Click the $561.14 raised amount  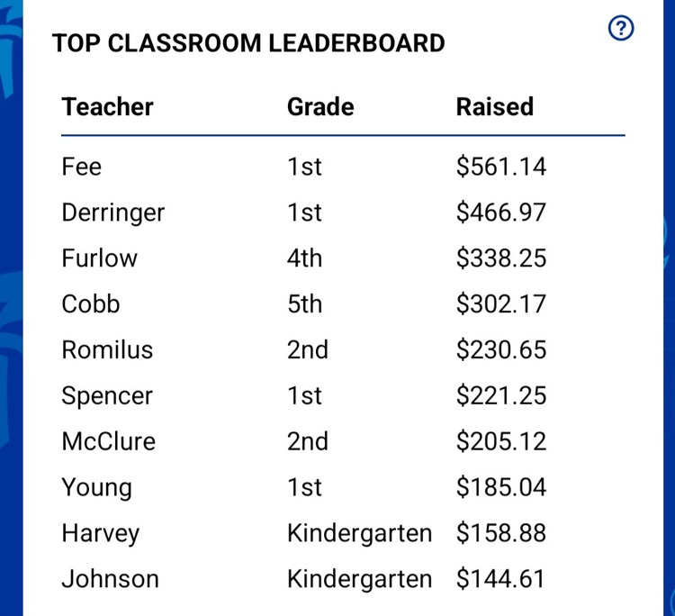point(501,167)
